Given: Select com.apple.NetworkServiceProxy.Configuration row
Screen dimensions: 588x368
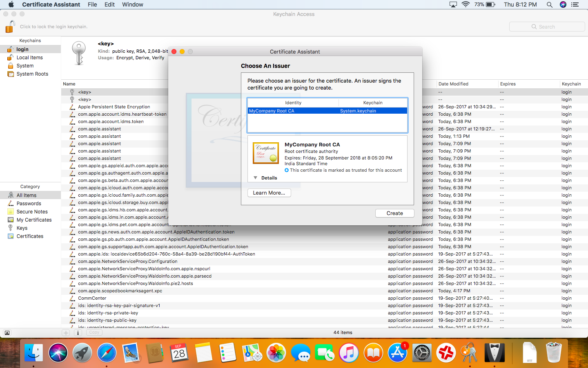Looking at the screenshot, I should (x=325, y=261).
